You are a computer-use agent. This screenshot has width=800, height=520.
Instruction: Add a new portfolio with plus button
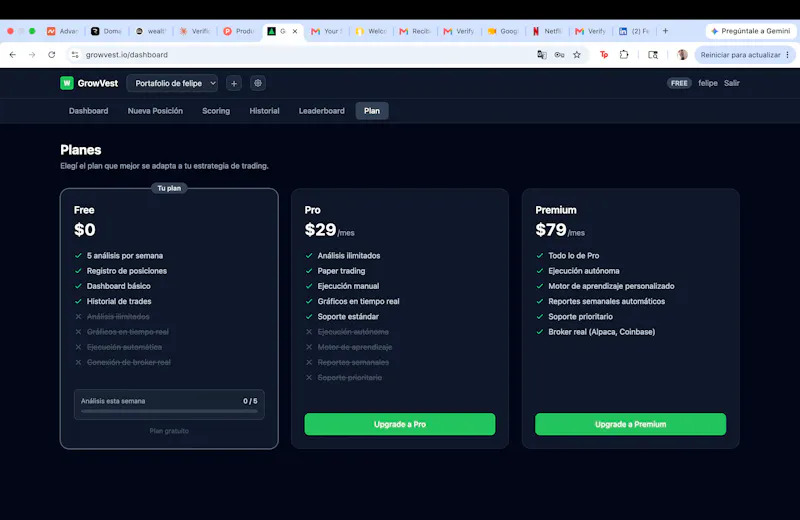point(234,83)
